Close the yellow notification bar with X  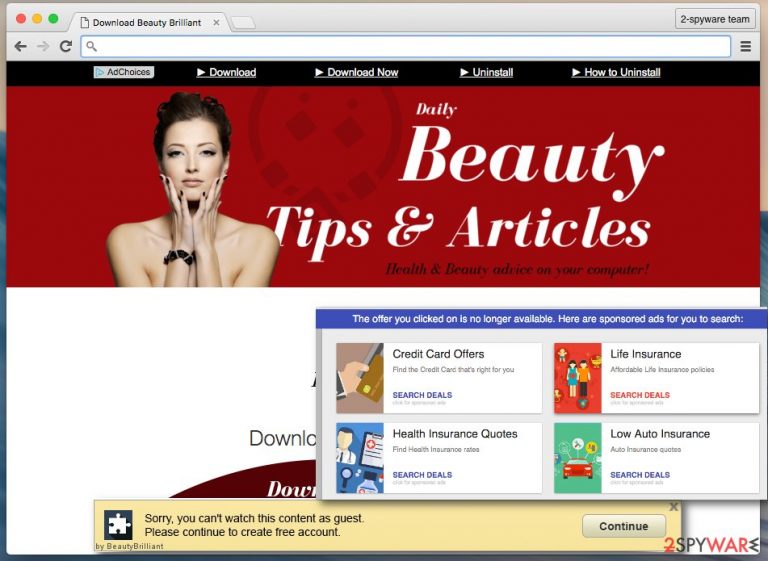pyautogui.click(x=673, y=507)
